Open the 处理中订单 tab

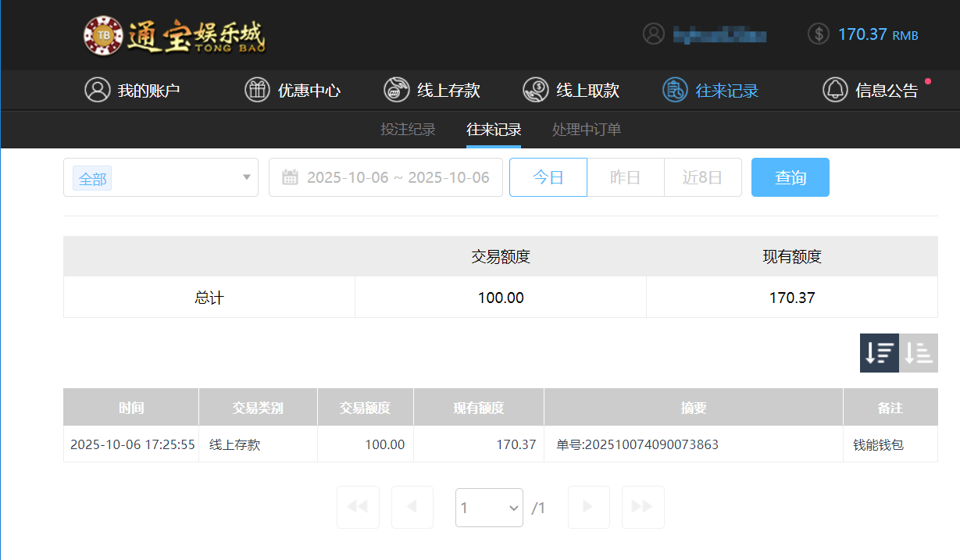point(586,130)
